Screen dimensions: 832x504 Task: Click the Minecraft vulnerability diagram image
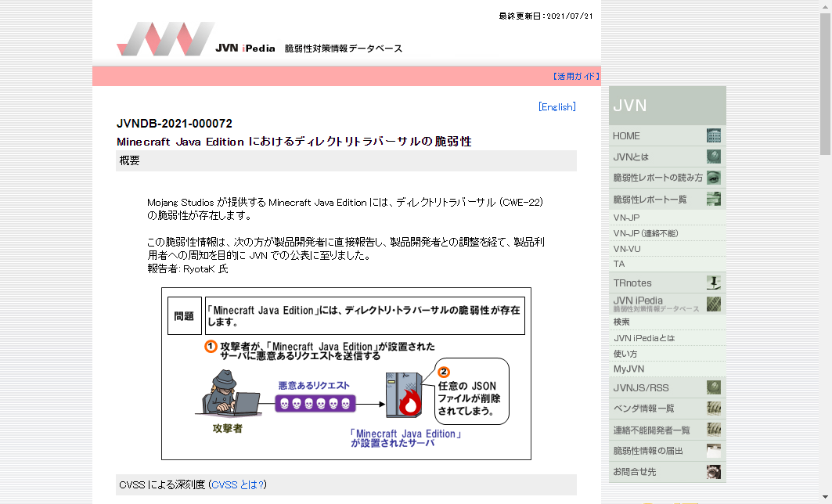(347, 373)
